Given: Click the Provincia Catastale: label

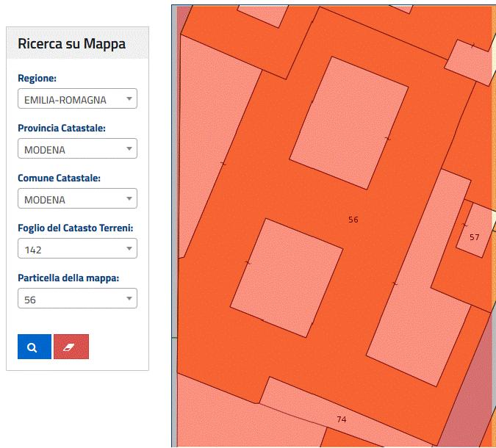Looking at the screenshot, I should coord(62,128).
